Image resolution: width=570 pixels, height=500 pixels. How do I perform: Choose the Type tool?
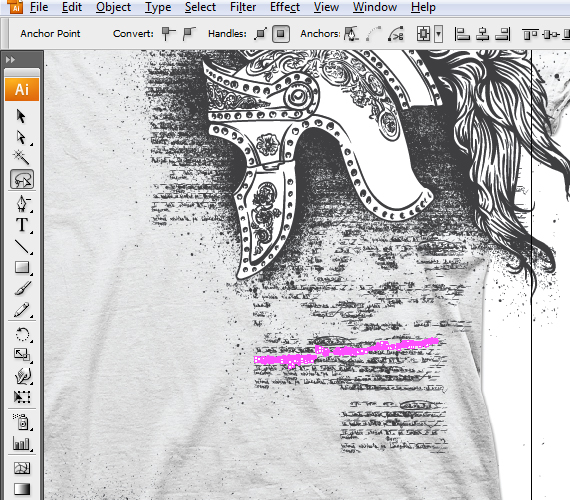pyautogui.click(x=22, y=225)
